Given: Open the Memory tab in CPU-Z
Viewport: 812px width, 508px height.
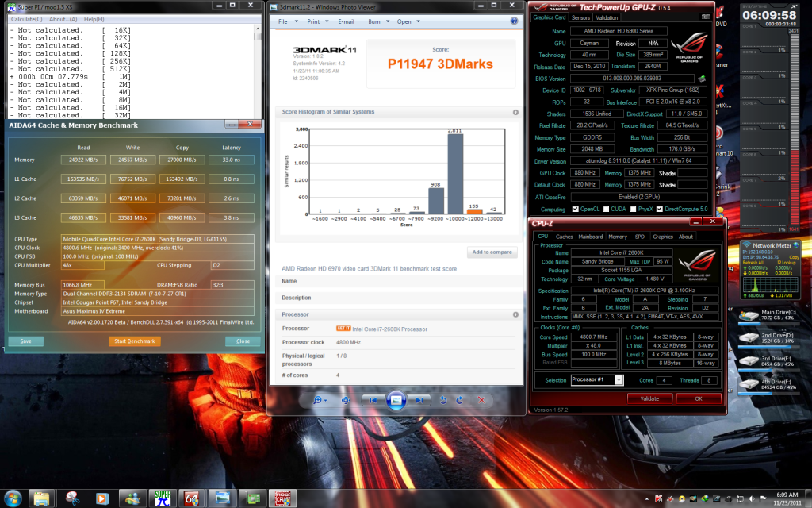Looking at the screenshot, I should pos(617,237).
